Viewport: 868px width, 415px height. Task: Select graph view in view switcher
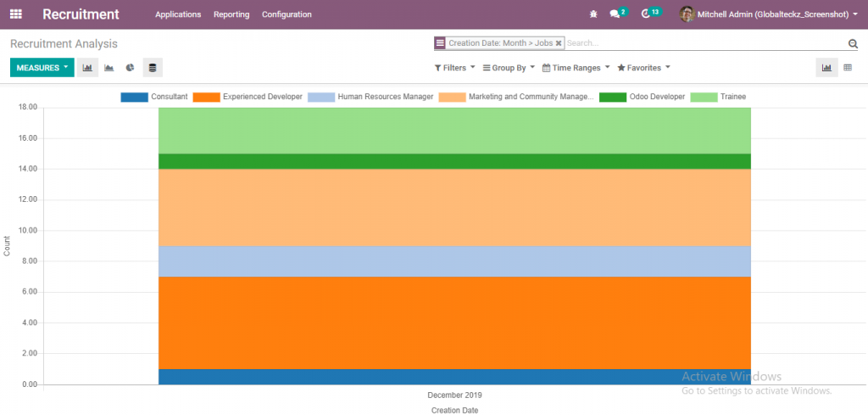pos(826,68)
